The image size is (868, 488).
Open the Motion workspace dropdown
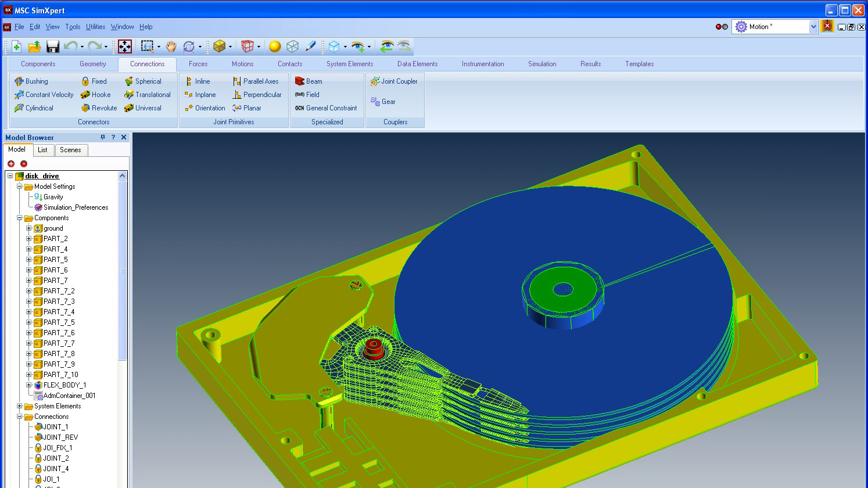coord(813,27)
